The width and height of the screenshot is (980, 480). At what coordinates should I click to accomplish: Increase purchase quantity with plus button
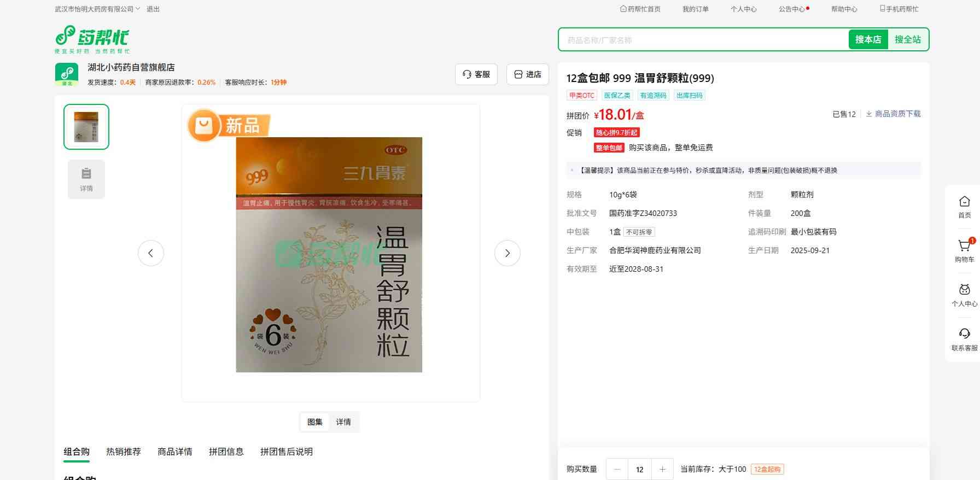[662, 469]
